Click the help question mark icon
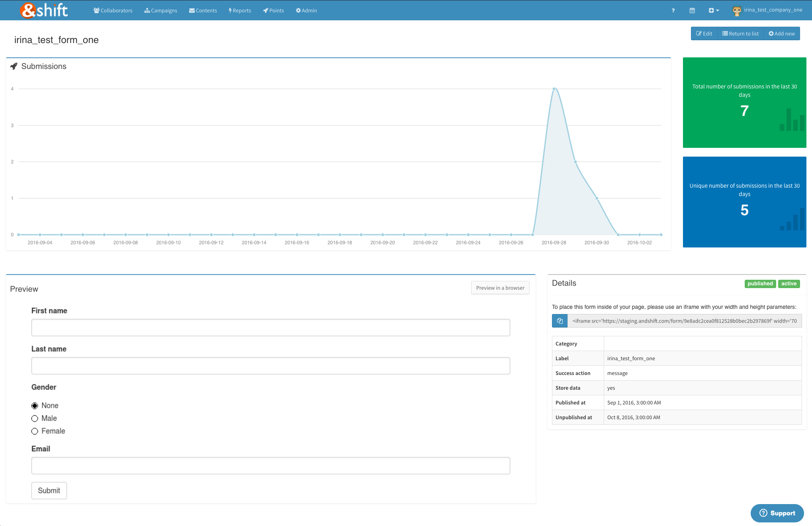The height and width of the screenshot is (526, 812). tap(673, 10)
